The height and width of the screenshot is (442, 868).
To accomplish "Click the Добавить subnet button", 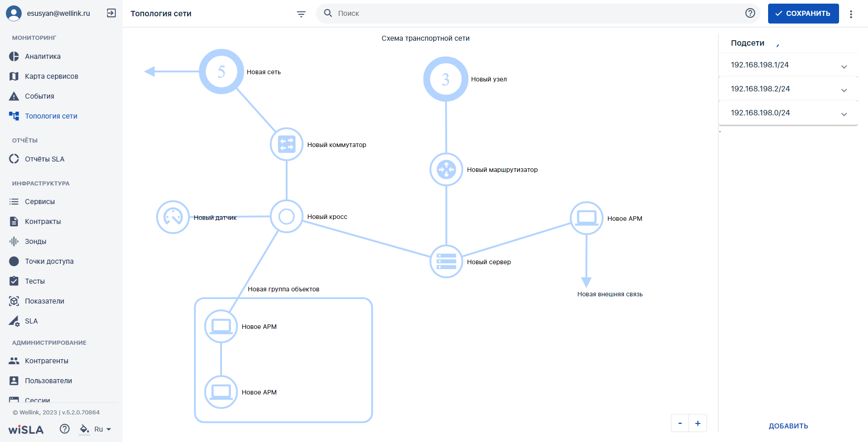I will coord(788,426).
